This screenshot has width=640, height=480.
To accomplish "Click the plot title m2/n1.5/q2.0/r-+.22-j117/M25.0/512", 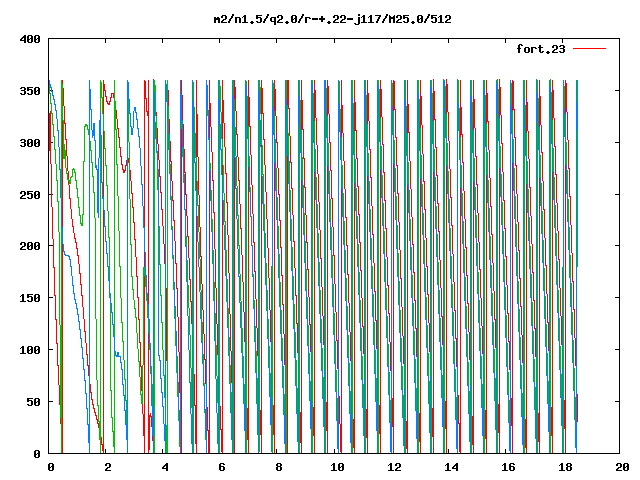I will 333,19.
